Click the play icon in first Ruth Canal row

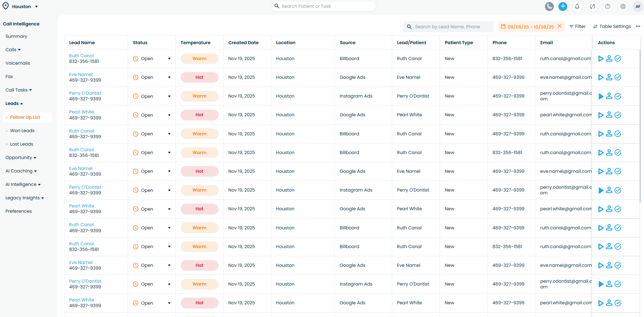pyautogui.click(x=601, y=59)
